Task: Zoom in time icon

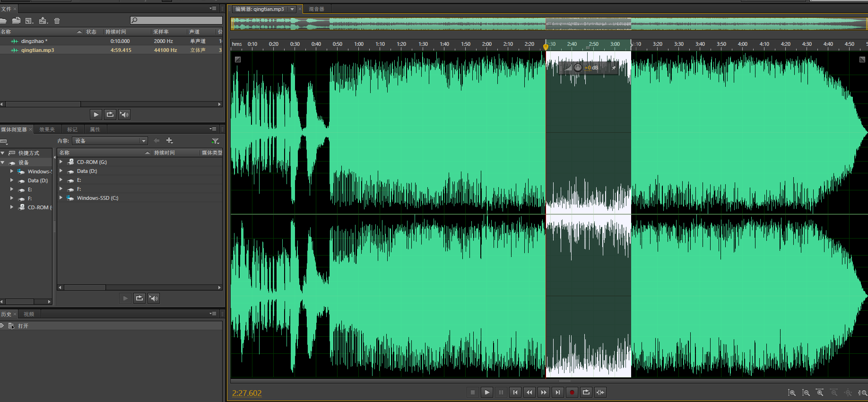Action: (x=820, y=393)
